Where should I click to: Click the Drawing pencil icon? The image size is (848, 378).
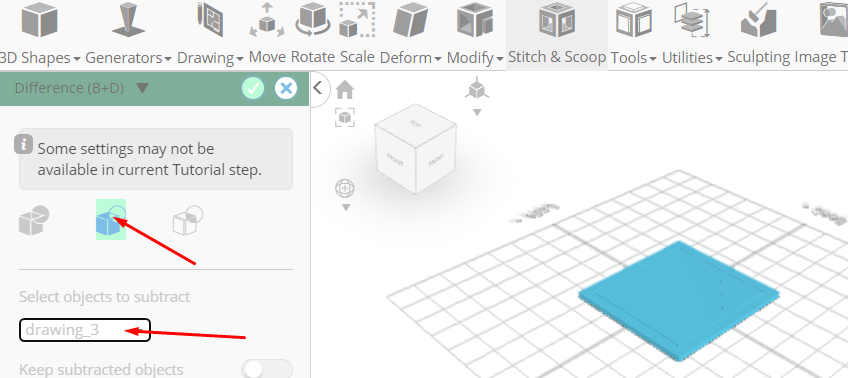[x=210, y=19]
